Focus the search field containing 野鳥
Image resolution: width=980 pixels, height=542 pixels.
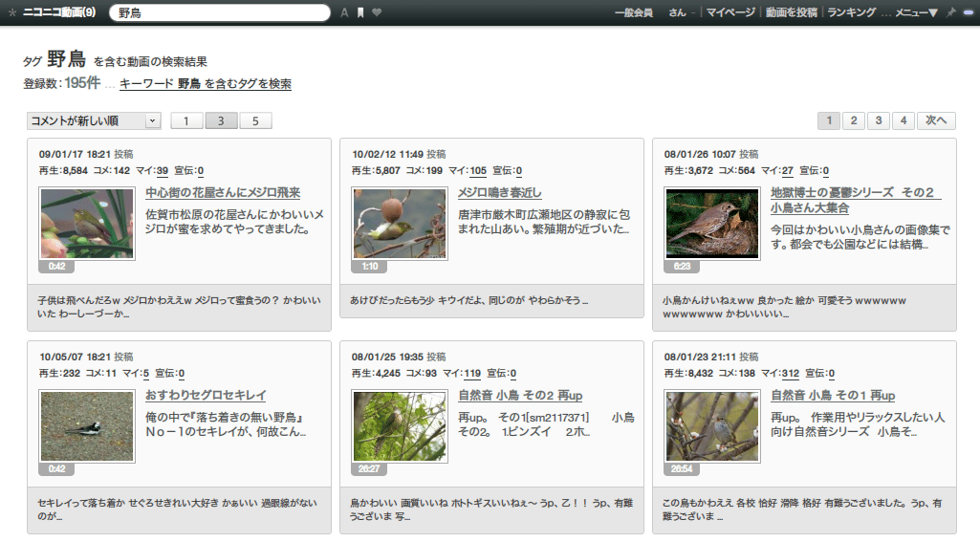(x=219, y=12)
